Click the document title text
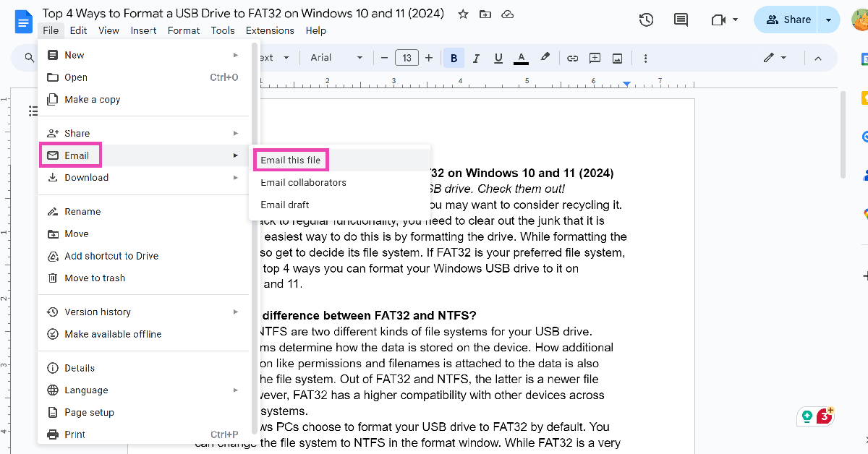 coord(243,14)
